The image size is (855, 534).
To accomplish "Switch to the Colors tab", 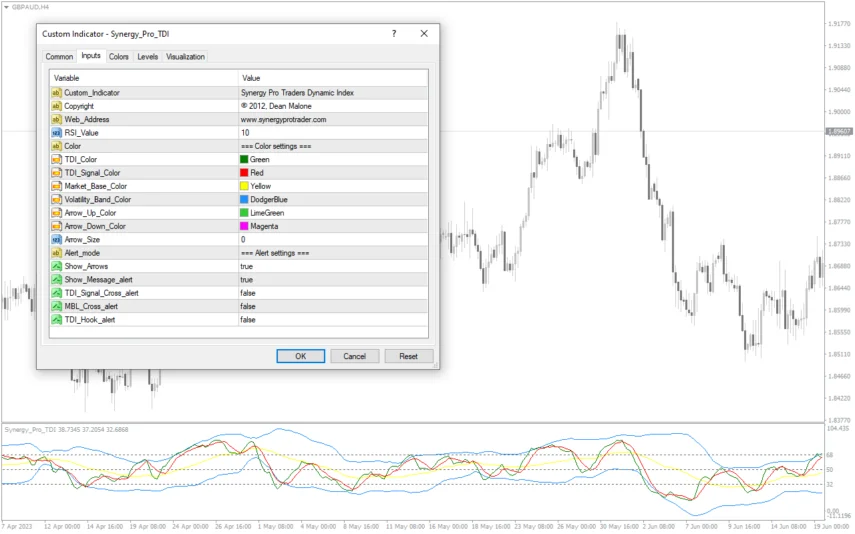I will click(119, 57).
